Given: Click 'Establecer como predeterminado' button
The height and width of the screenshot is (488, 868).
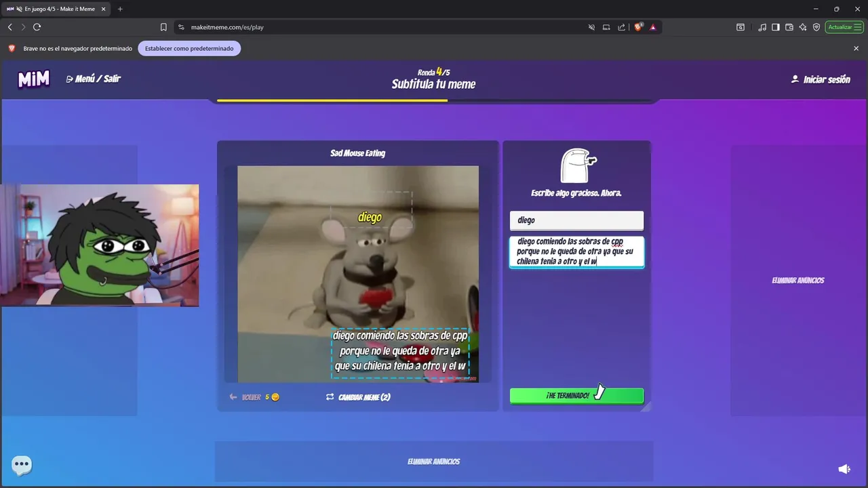Looking at the screenshot, I should 189,49.
